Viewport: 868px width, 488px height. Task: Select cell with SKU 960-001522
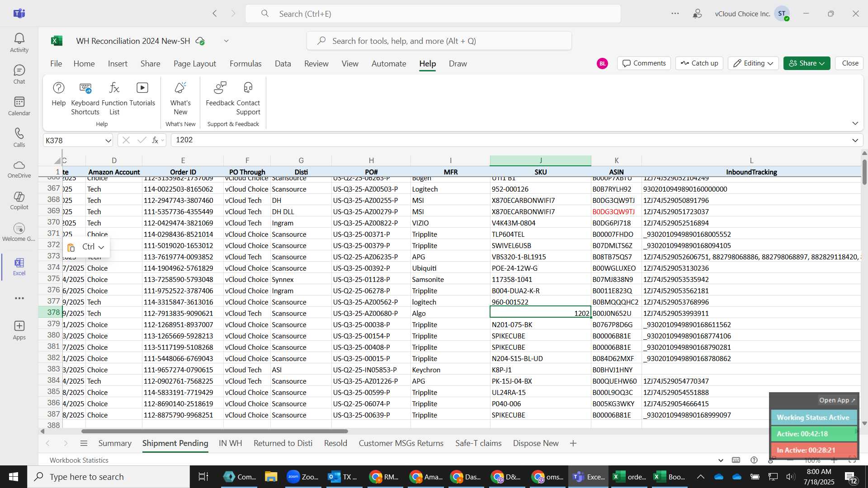click(x=540, y=302)
